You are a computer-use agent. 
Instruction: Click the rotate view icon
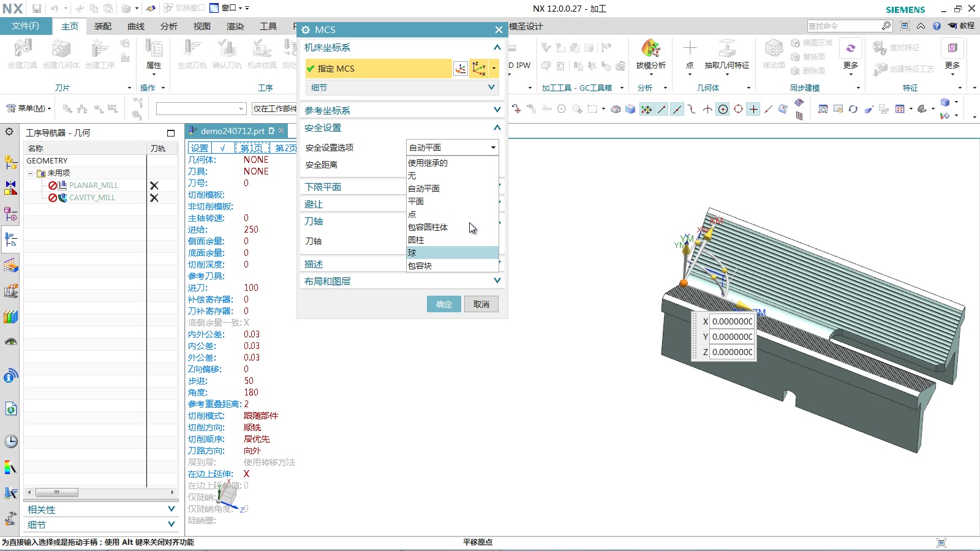coord(853,109)
